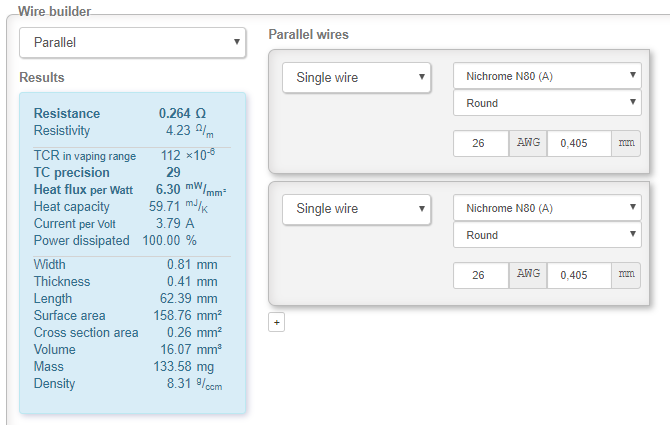
Task: Click the AWG unit label on second wire
Action: [528, 275]
